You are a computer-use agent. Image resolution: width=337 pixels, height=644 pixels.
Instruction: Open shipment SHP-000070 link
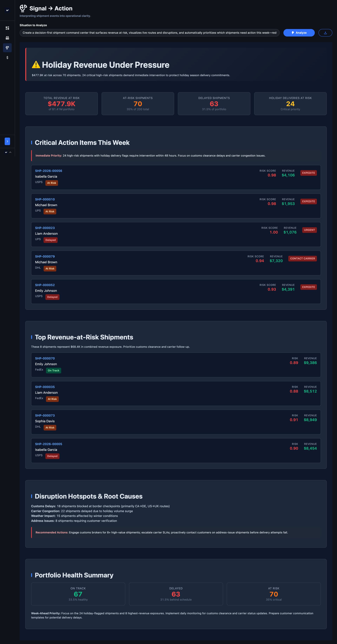click(x=45, y=358)
